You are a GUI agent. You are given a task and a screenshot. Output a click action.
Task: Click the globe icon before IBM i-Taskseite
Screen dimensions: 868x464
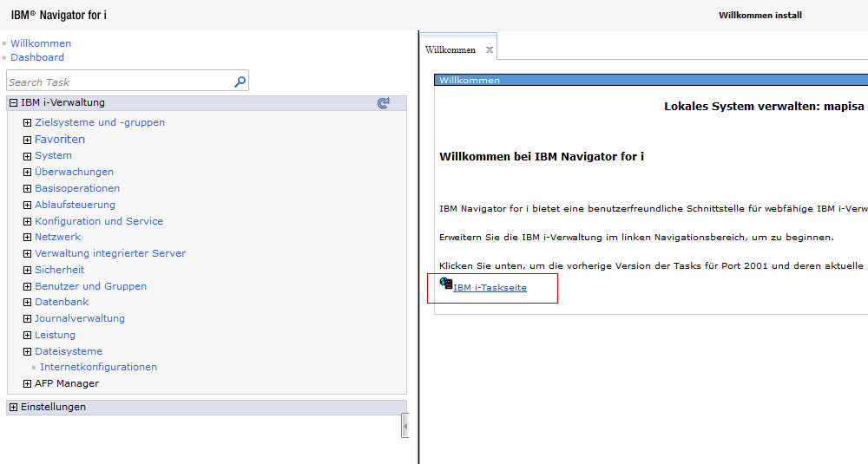click(445, 283)
